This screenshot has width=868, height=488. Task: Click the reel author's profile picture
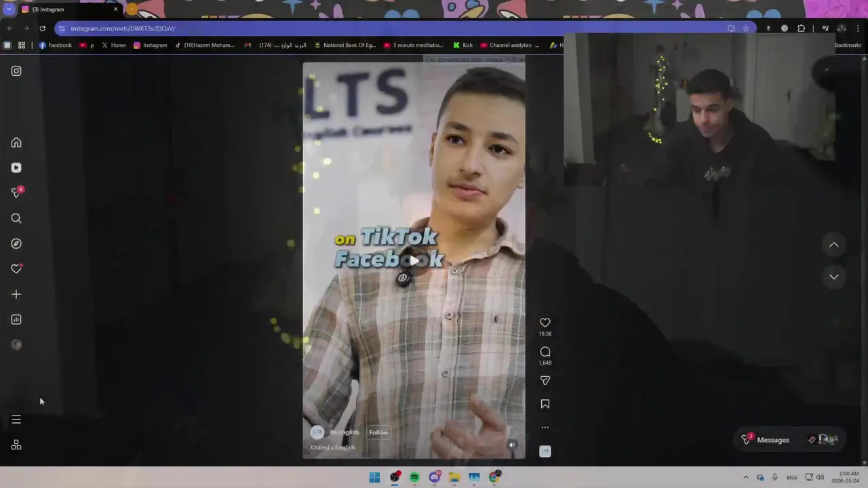click(317, 432)
